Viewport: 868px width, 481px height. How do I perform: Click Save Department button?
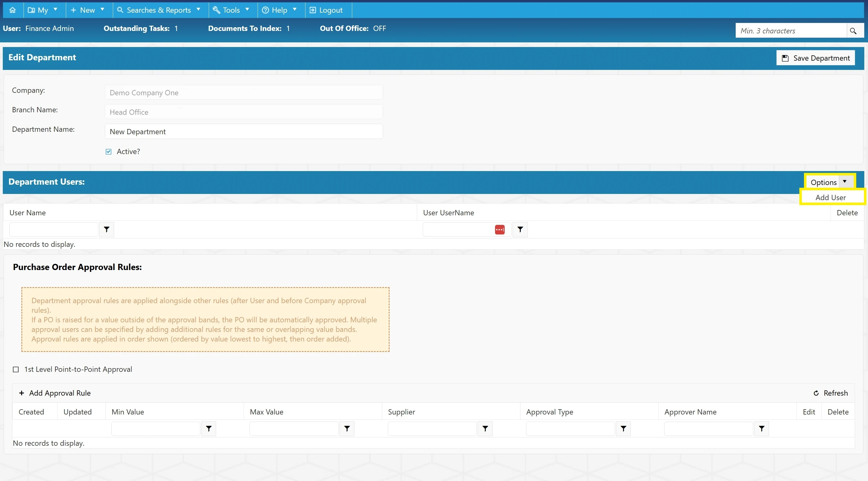(x=815, y=58)
